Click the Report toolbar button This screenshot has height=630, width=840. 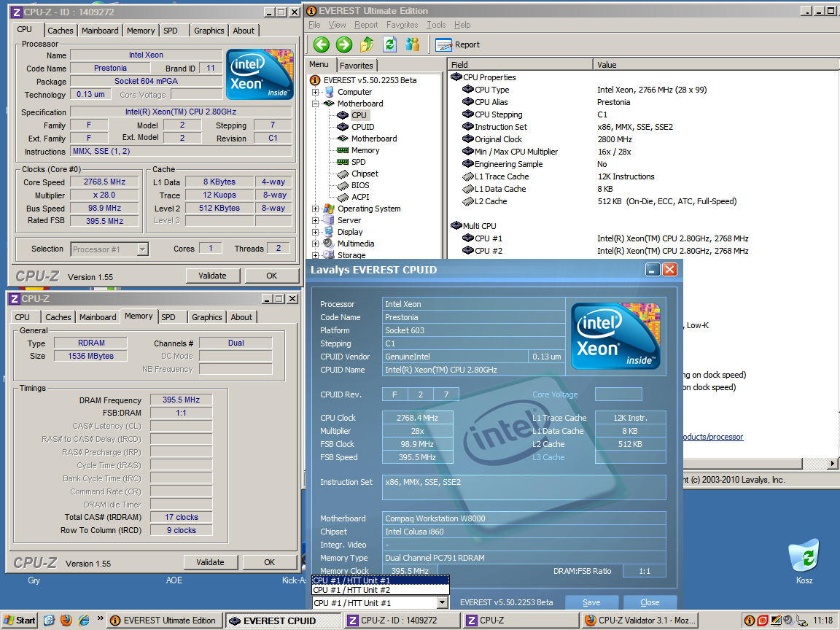457,44
